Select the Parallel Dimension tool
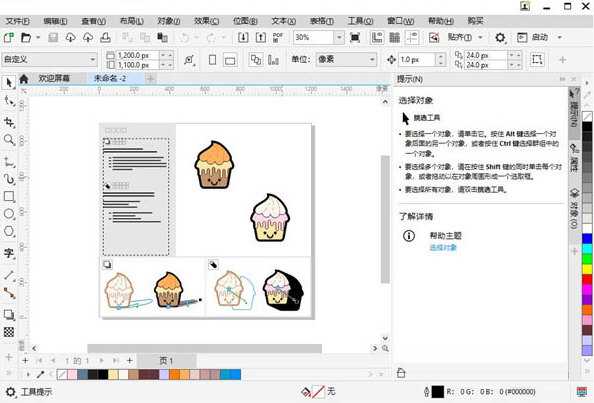The width and height of the screenshot is (594, 403). pyautogui.click(x=9, y=275)
